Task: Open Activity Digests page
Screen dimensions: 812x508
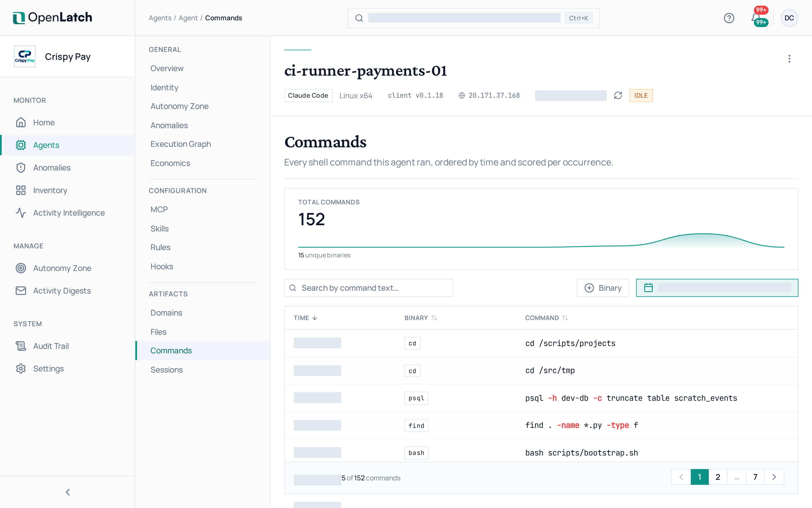Action: pos(68,291)
